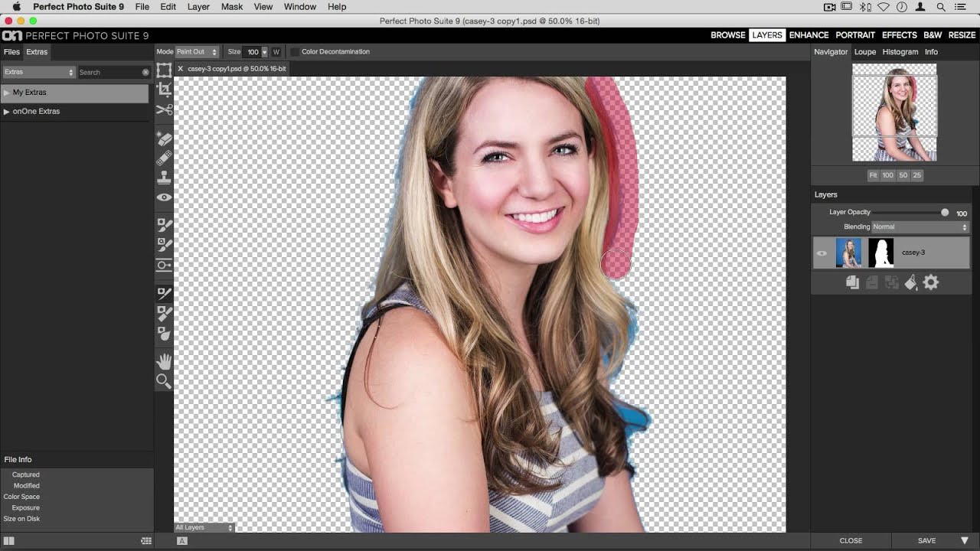This screenshot has width=980, height=551.
Task: Open the All Layers dropdown
Action: tap(203, 527)
